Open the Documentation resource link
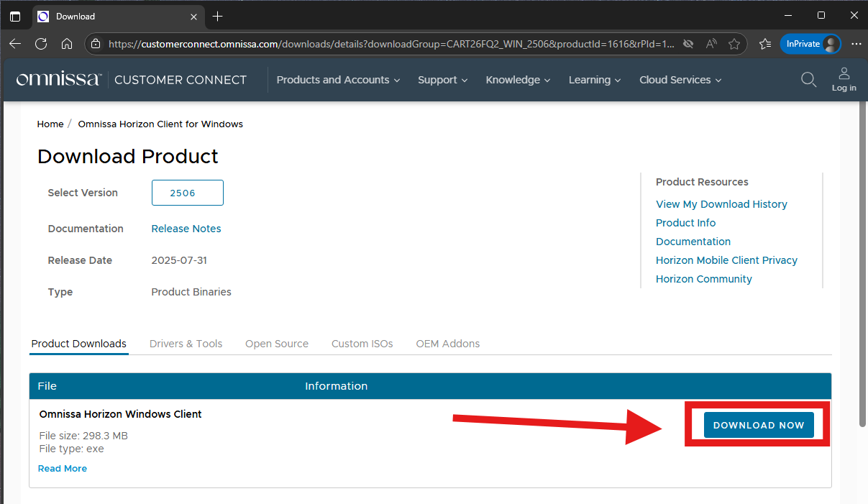 click(x=693, y=242)
